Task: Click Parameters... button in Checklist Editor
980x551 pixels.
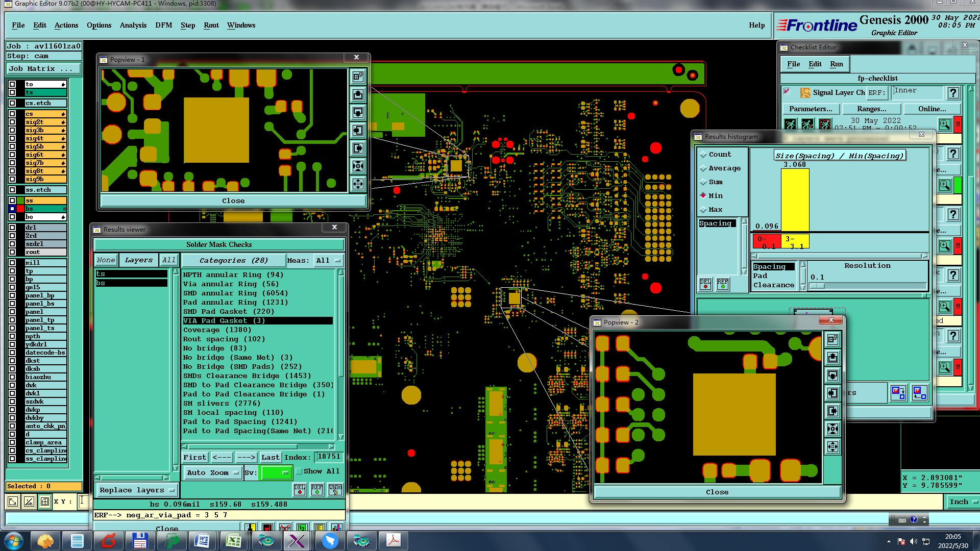Action: (x=811, y=109)
